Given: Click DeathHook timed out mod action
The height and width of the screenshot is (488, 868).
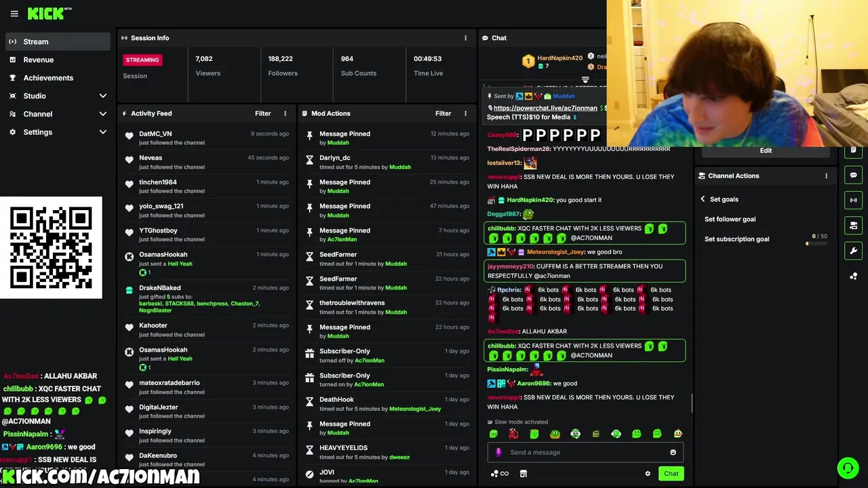Looking at the screenshot, I should (387, 404).
